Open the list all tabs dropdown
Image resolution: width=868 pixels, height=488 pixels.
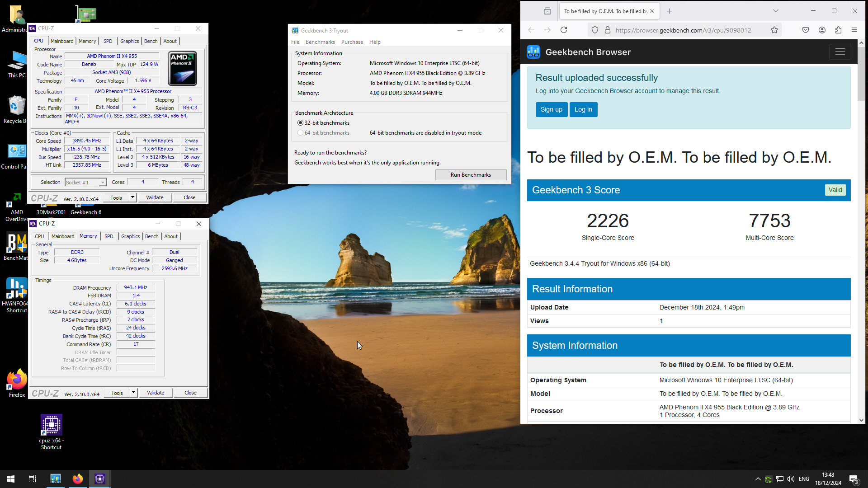775,11
